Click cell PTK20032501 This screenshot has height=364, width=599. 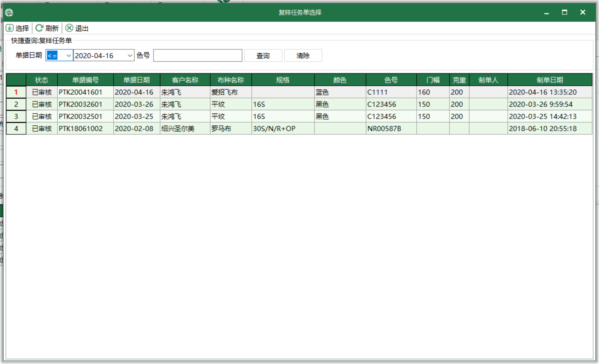tap(85, 116)
